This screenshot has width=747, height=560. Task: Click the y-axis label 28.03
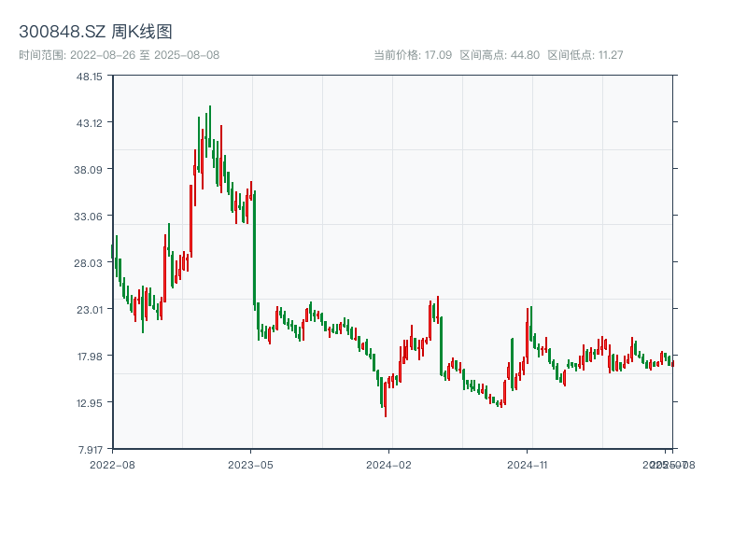pyautogui.click(x=88, y=263)
